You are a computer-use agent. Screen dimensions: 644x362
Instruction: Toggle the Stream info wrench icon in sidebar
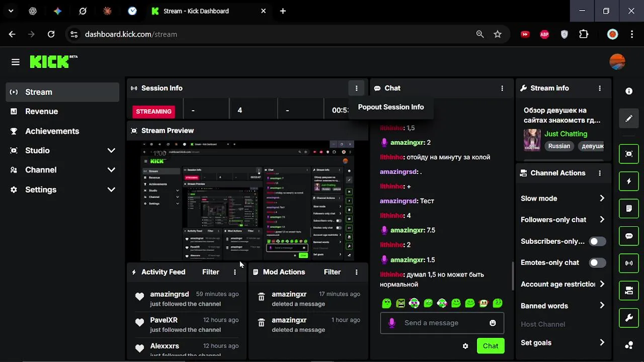[x=629, y=318]
